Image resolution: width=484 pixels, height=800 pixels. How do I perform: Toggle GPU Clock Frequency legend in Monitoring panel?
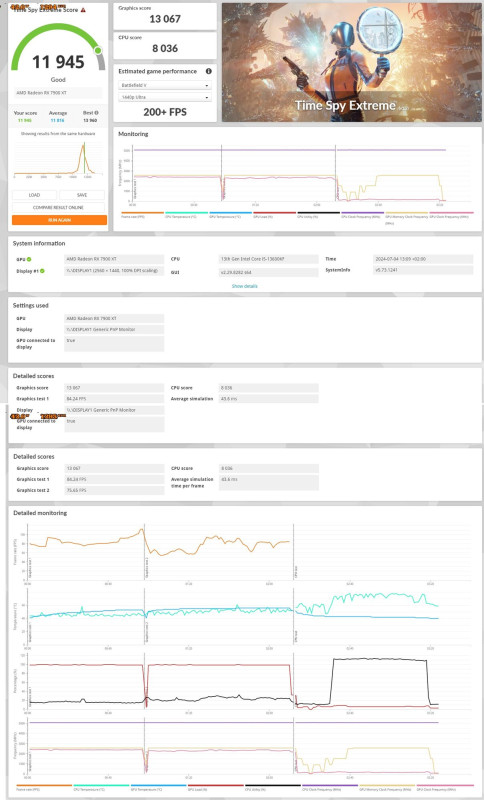[x=451, y=215]
